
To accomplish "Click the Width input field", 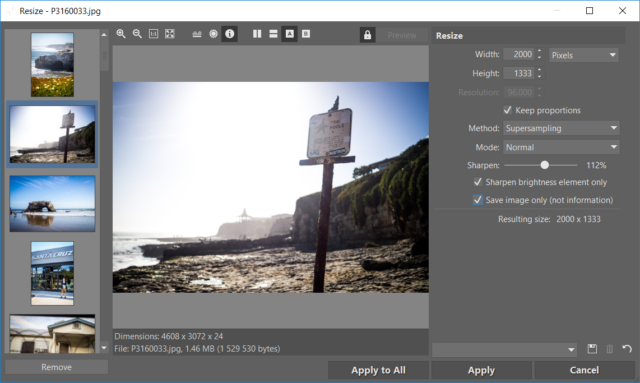I will coord(519,54).
